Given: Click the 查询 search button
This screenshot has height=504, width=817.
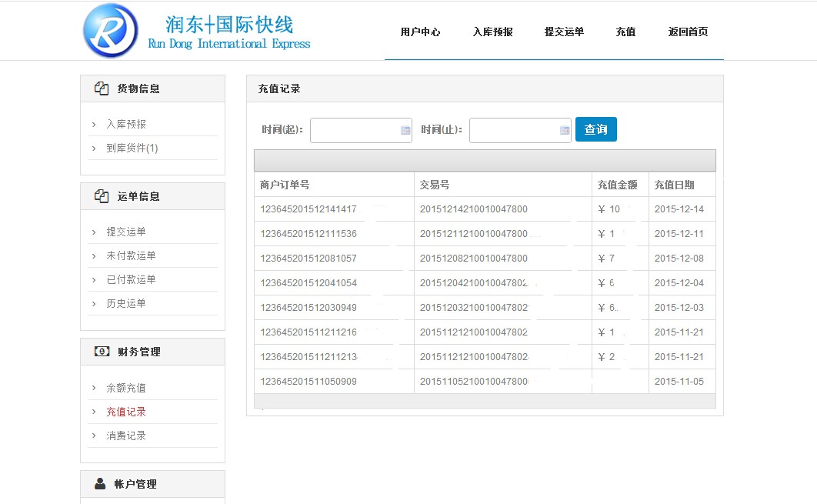Looking at the screenshot, I should coord(596,129).
